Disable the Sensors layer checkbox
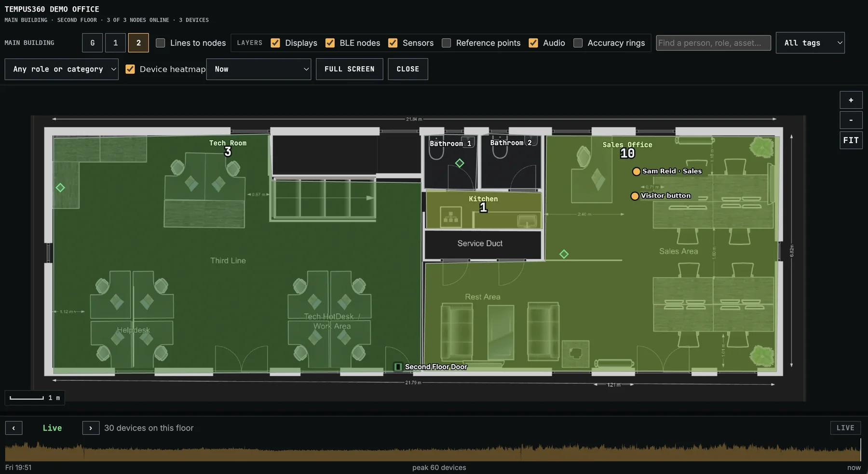 coord(393,43)
